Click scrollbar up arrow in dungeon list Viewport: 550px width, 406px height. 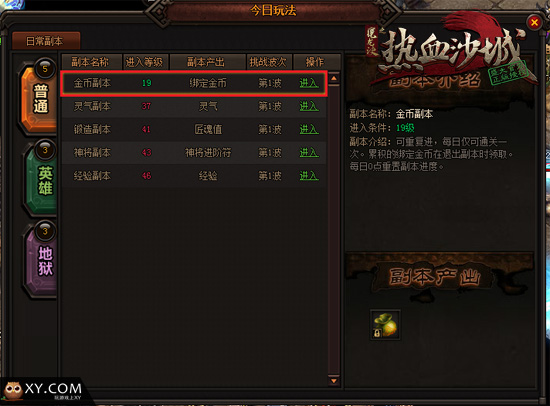coord(334,78)
